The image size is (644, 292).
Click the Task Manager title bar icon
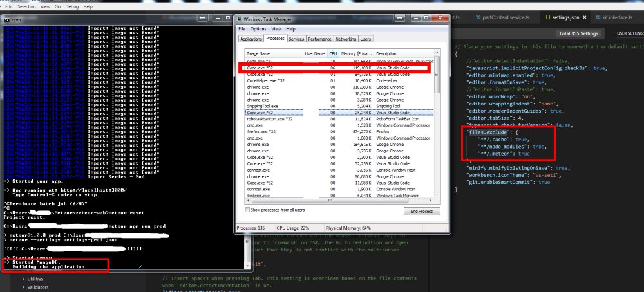239,19
